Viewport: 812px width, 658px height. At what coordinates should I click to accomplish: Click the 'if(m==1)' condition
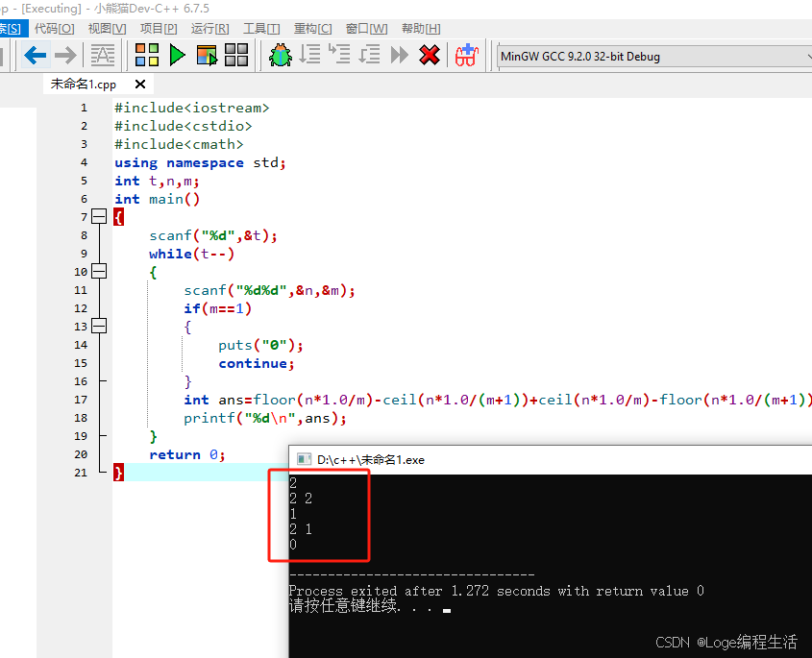tap(217, 308)
